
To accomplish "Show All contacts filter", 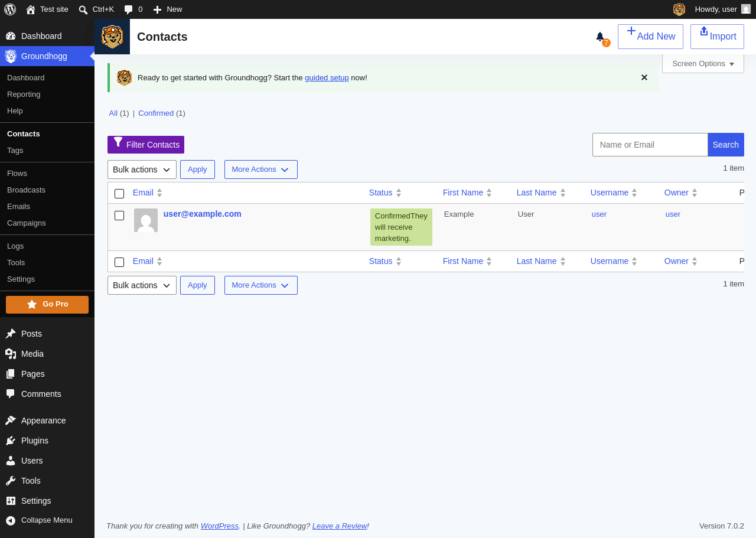I will click(x=113, y=113).
